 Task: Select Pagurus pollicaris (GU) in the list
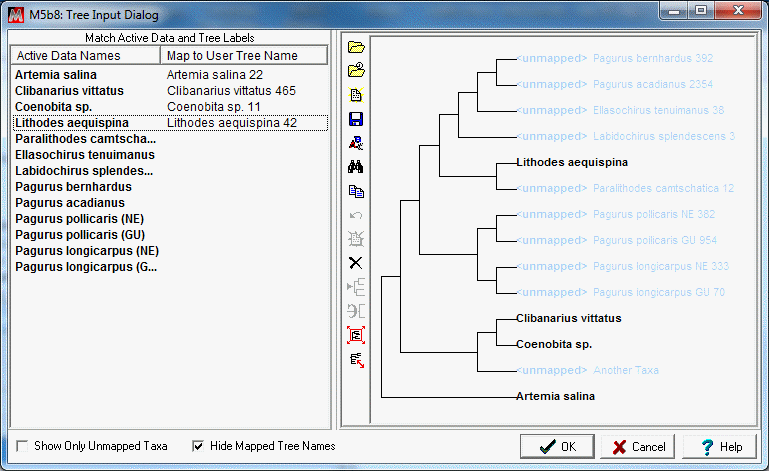(80, 235)
